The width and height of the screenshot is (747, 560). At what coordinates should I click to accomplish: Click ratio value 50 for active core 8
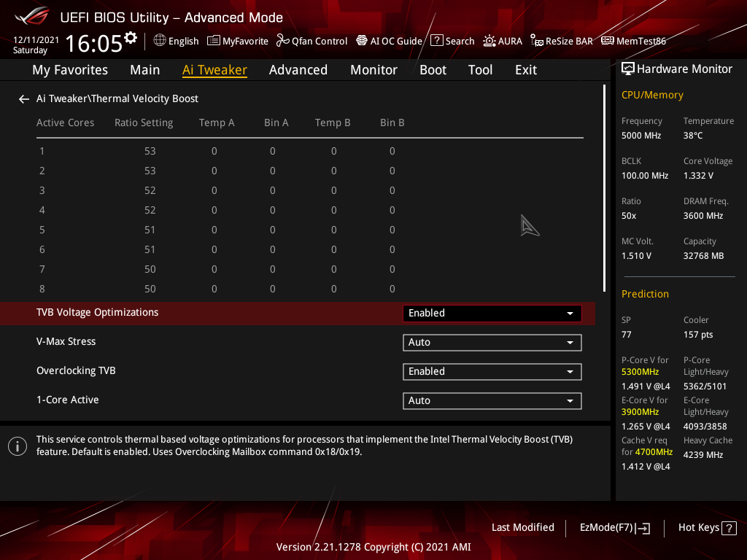pos(150,289)
